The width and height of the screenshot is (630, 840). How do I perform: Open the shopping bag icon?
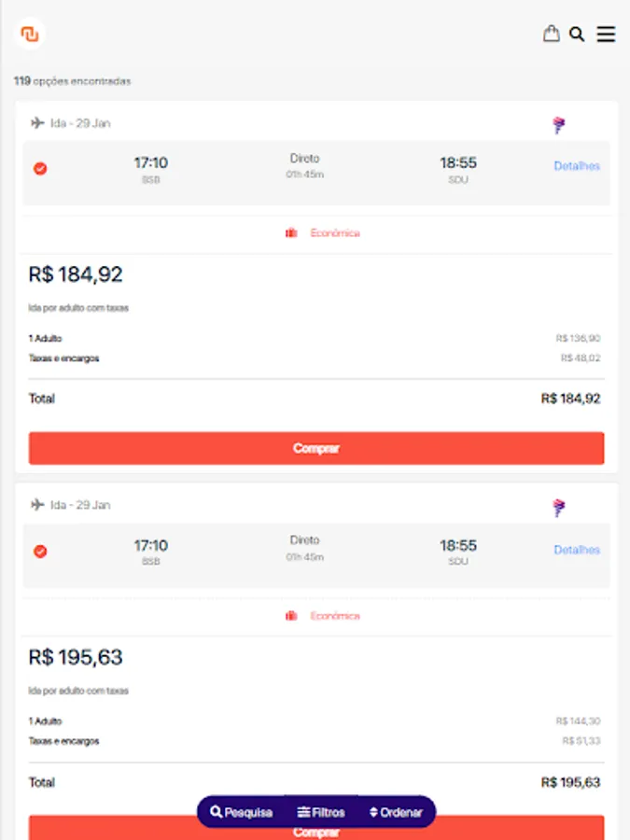(x=552, y=35)
